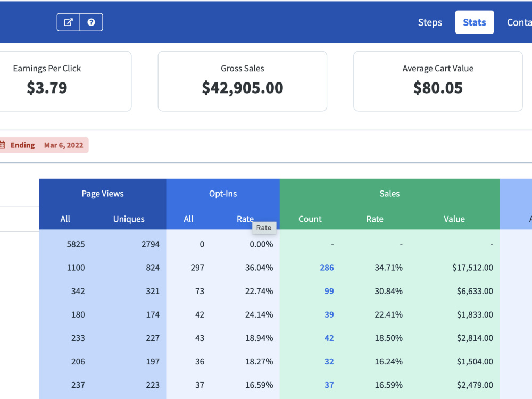The width and height of the screenshot is (532, 399).
Task: Open the external link edit icon
Action: [68, 22]
